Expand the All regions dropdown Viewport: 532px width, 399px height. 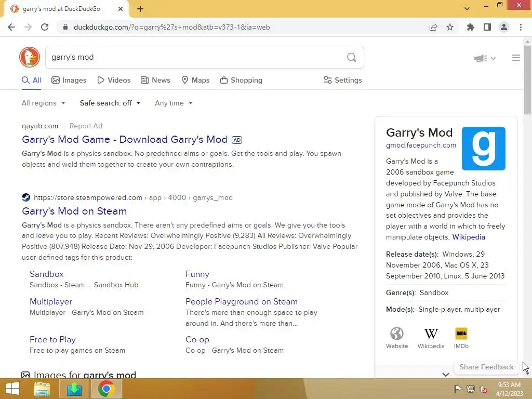(x=44, y=103)
